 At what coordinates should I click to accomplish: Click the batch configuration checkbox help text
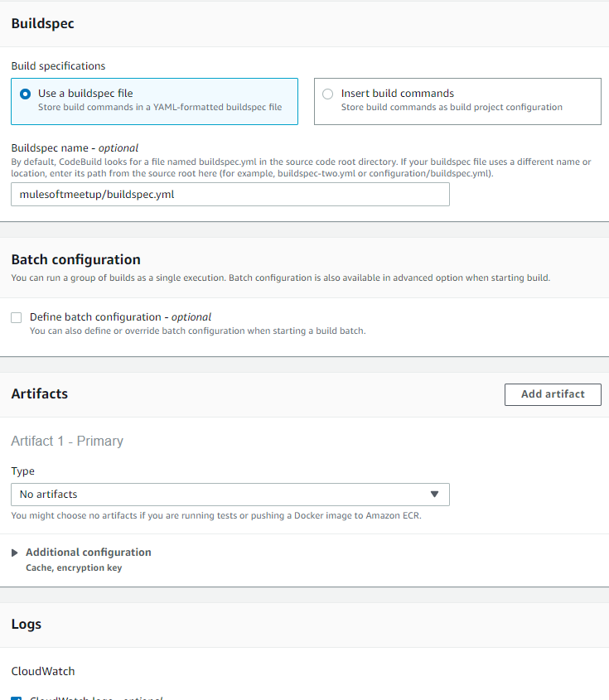197,331
